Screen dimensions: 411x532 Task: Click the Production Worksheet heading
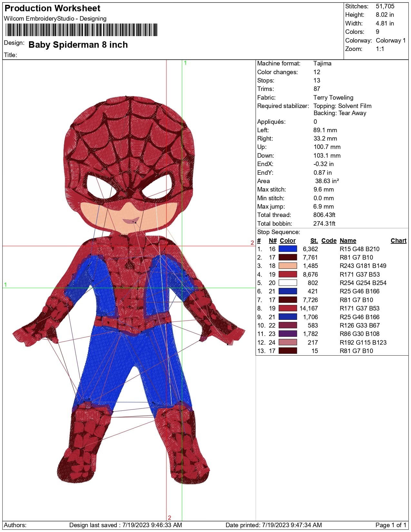(53, 8)
